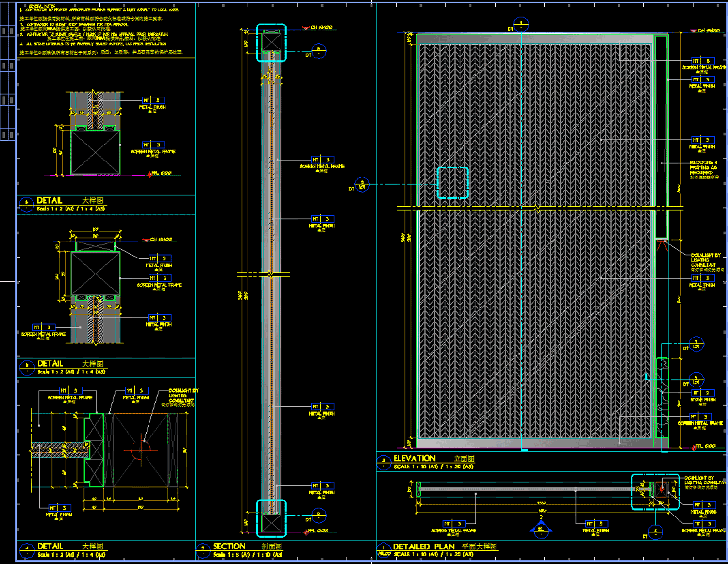
Task: Click the cyan detail box at the section top
Action: tap(271, 43)
